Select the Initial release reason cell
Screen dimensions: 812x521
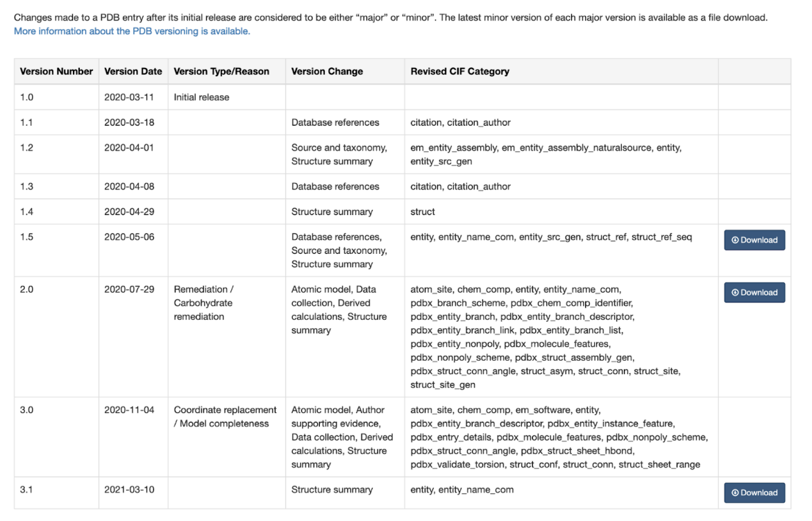(201, 97)
